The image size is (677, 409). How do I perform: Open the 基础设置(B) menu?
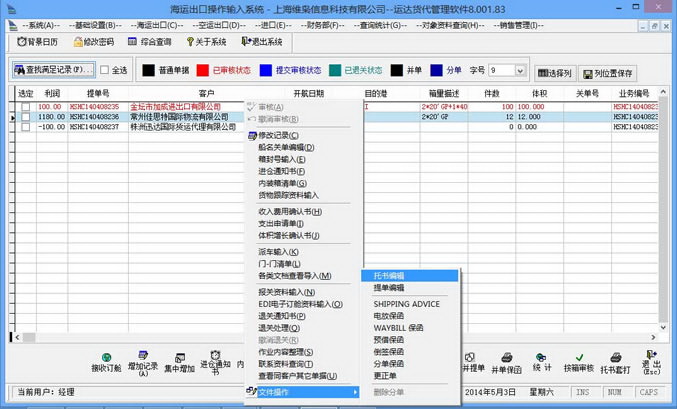(95, 25)
